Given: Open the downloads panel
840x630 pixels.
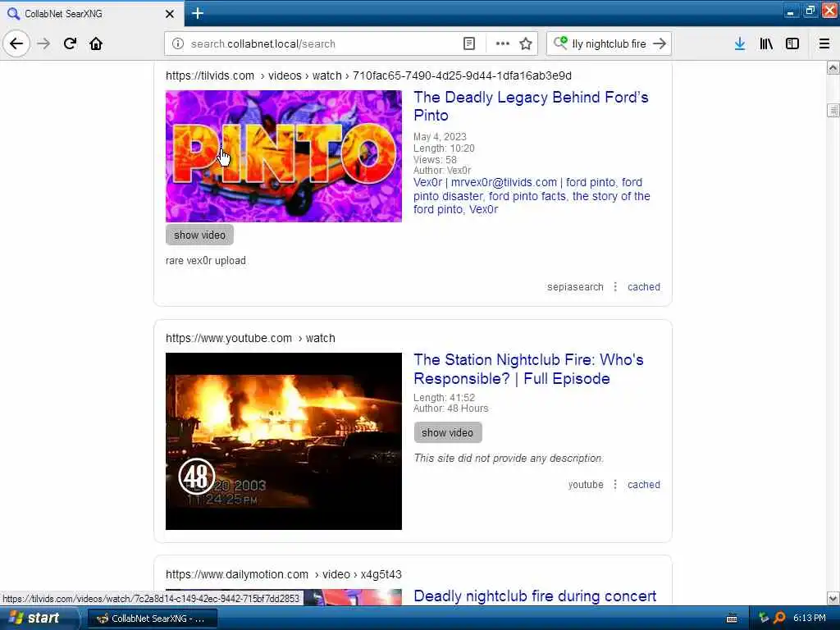Looking at the screenshot, I should 739,43.
